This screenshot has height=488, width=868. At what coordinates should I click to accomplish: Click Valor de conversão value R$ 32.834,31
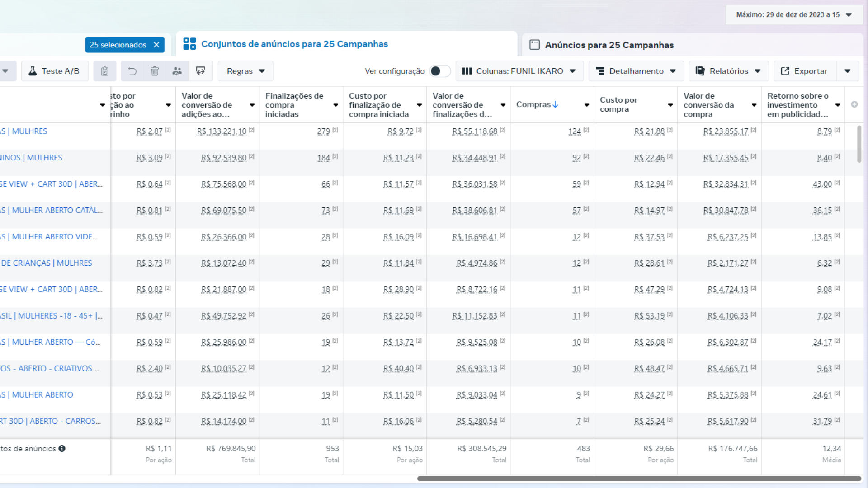click(726, 184)
